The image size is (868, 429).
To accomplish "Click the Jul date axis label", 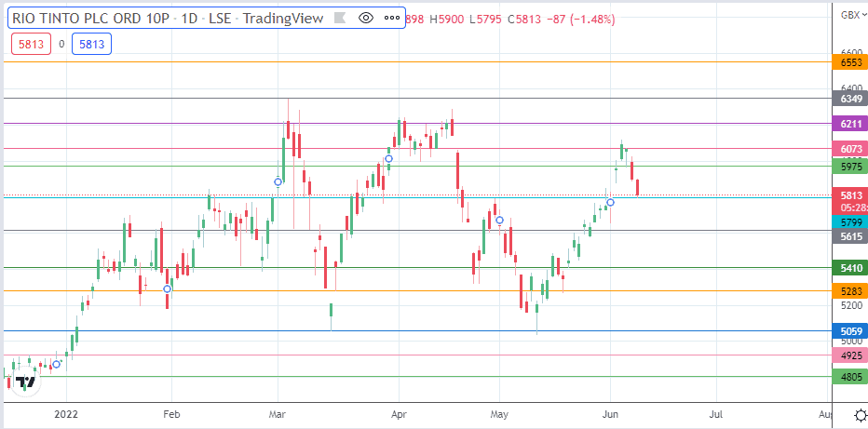I will [x=716, y=414].
